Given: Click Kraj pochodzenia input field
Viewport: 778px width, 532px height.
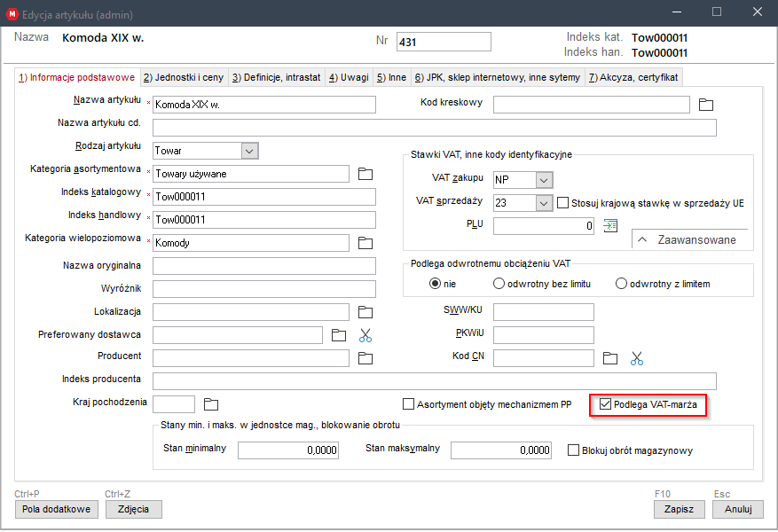Looking at the screenshot, I should [x=174, y=404].
